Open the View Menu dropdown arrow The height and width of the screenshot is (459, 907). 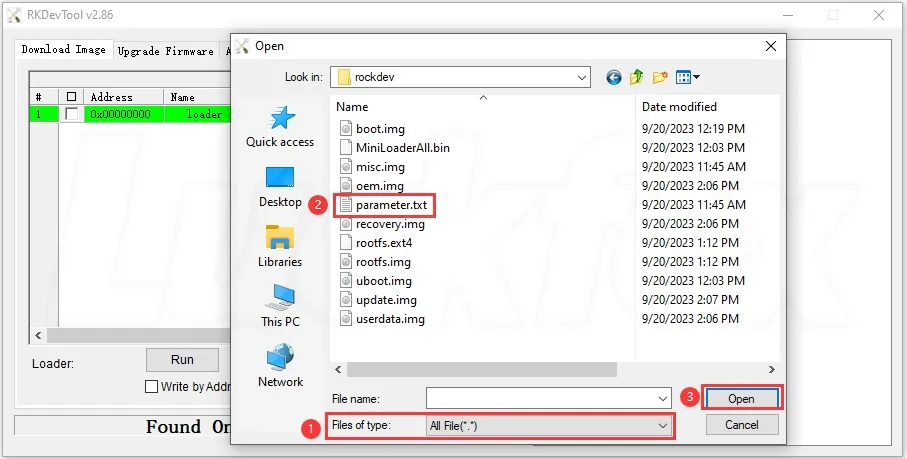point(696,77)
